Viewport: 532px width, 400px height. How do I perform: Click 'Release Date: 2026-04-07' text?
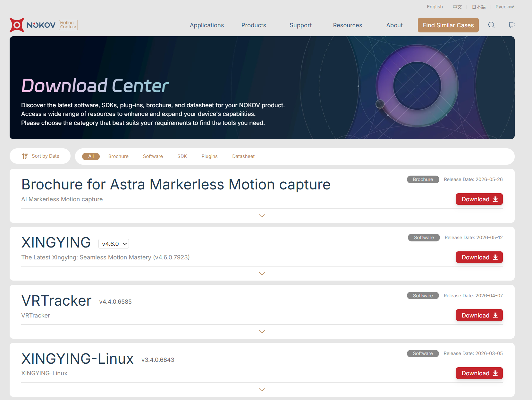coord(473,296)
